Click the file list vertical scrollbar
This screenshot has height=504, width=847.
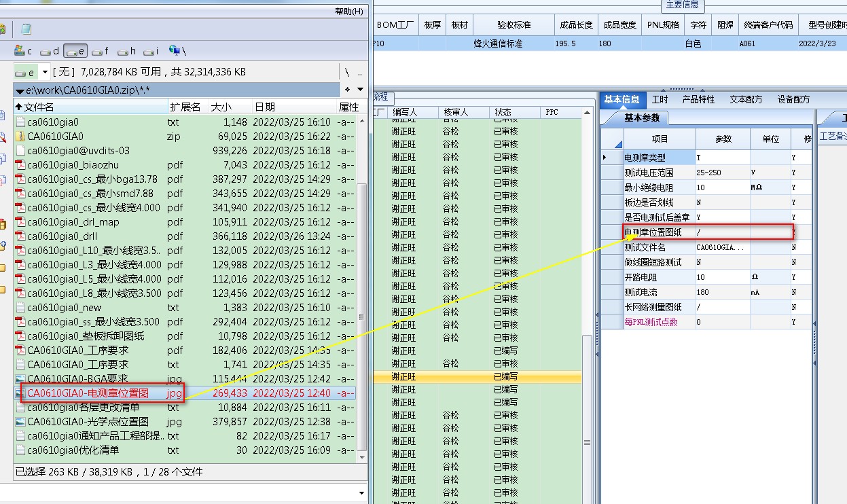pos(362,317)
